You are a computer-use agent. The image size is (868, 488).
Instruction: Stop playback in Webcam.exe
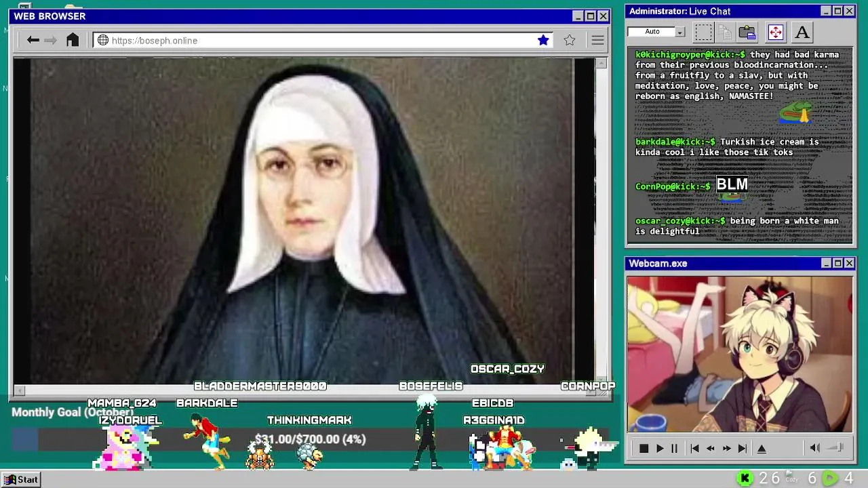click(644, 448)
